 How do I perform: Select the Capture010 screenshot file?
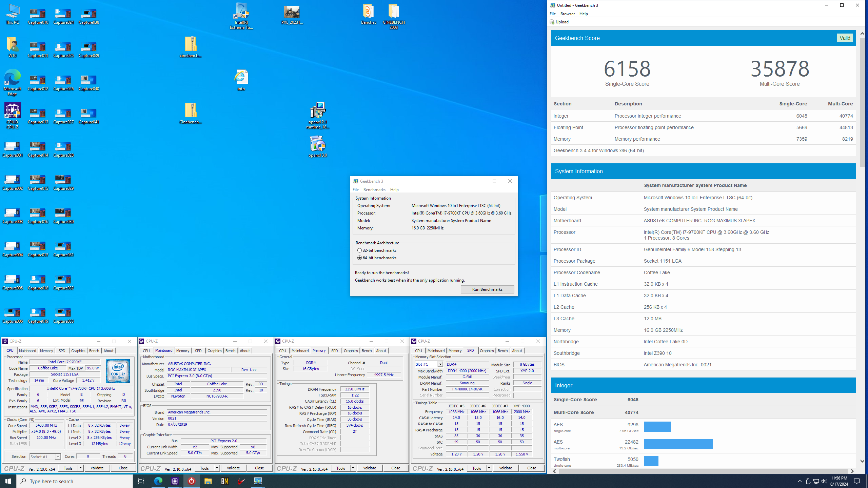click(38, 16)
